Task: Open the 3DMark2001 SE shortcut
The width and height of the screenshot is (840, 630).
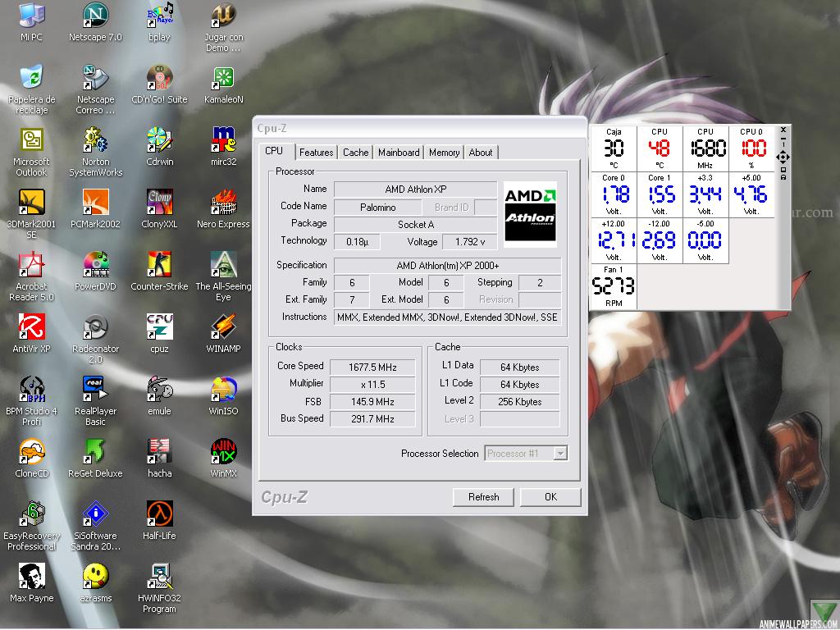Action: pyautogui.click(x=32, y=203)
